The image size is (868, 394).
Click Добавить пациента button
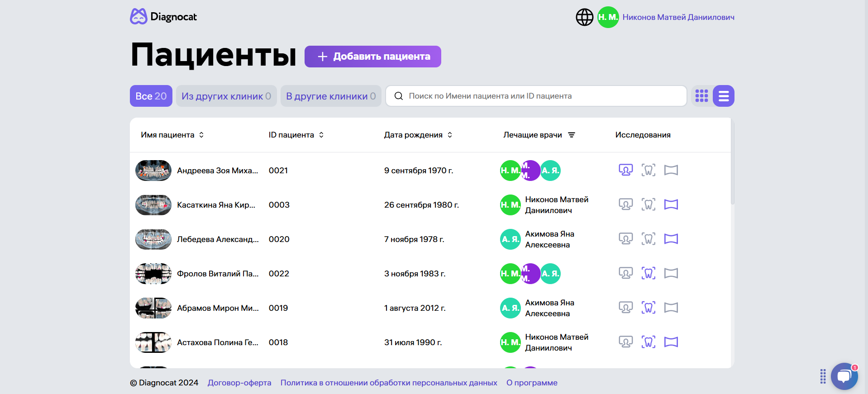[x=372, y=57]
